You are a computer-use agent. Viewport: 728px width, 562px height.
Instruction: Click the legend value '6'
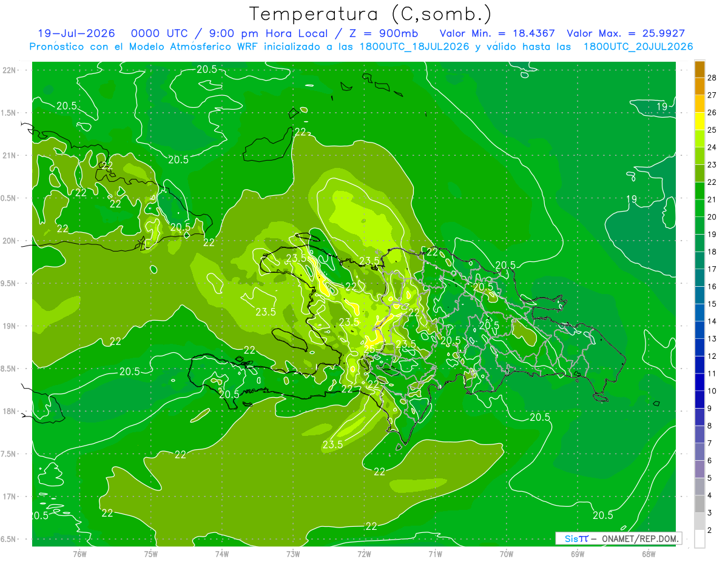click(x=710, y=461)
